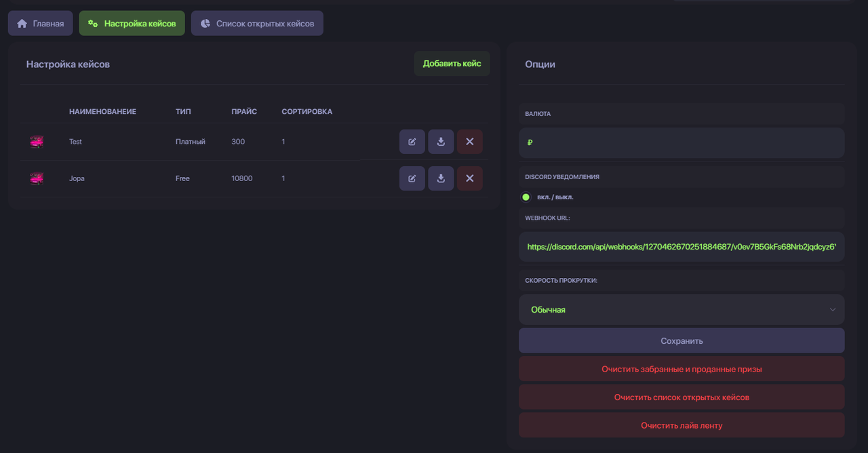
Task: Go to the Главная tab
Action: [40, 23]
